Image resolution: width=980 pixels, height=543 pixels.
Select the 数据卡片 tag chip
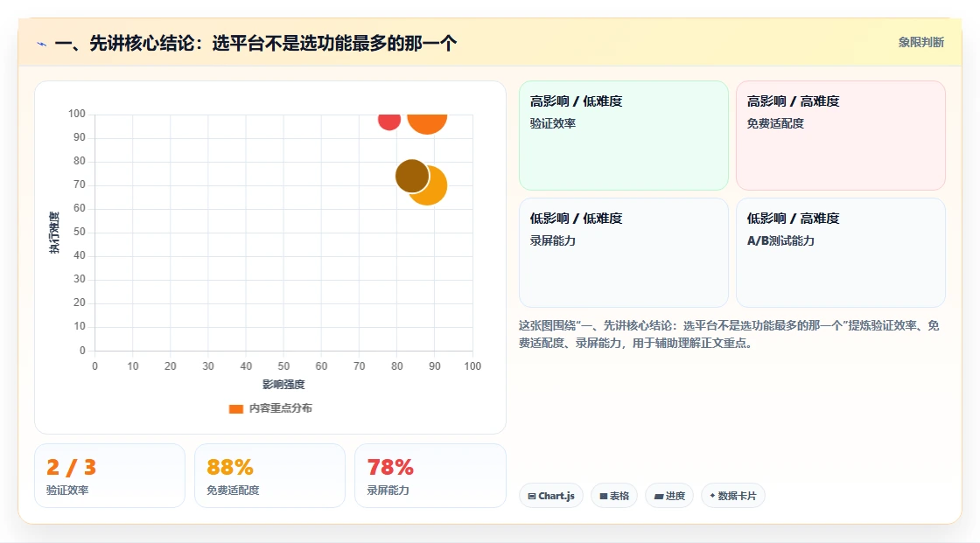[733, 496]
